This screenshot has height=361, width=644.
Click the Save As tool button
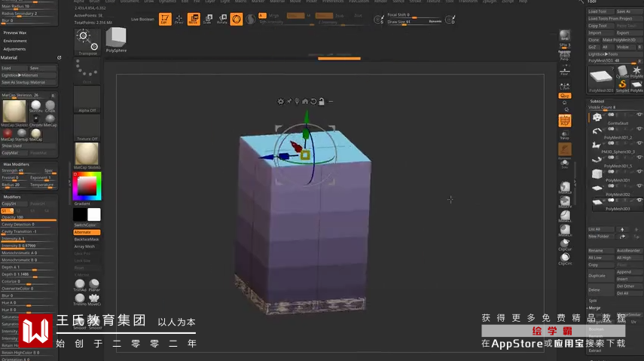(629, 11)
